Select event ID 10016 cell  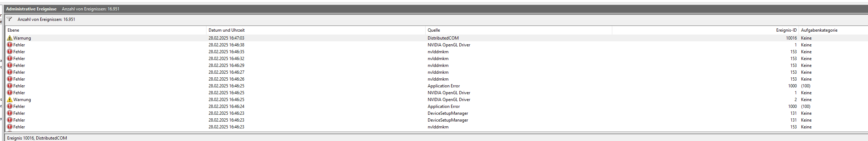pyautogui.click(x=791, y=38)
